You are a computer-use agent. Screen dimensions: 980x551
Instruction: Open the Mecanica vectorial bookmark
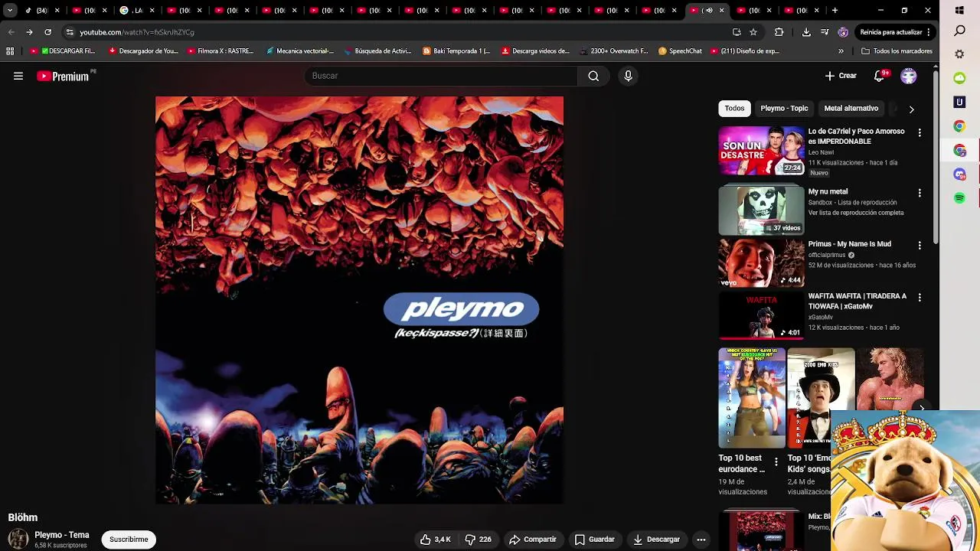[299, 51]
